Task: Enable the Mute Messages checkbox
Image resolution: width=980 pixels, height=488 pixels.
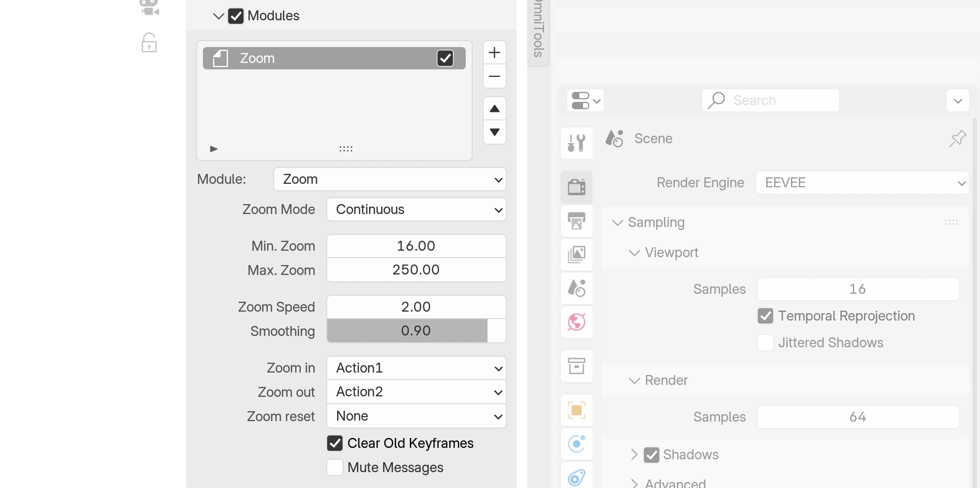Action: pyautogui.click(x=335, y=467)
